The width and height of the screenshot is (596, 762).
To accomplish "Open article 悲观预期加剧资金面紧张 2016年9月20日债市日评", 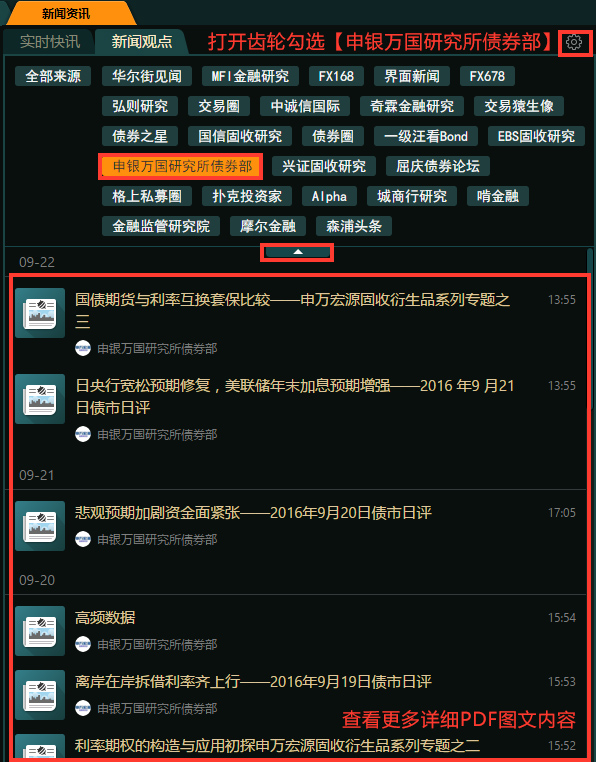I will 253,512.
